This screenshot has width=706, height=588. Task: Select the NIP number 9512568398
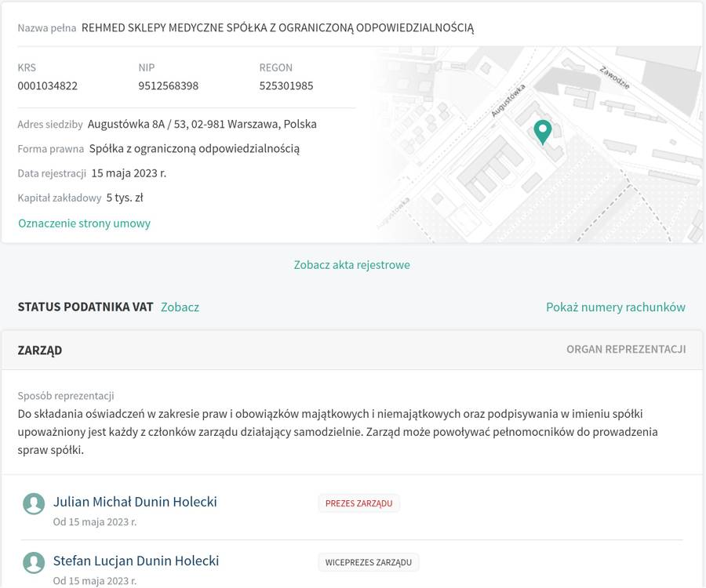[x=166, y=85]
